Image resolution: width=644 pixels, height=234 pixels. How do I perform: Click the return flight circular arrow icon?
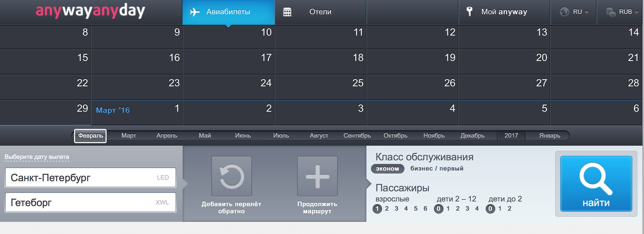coord(232,176)
